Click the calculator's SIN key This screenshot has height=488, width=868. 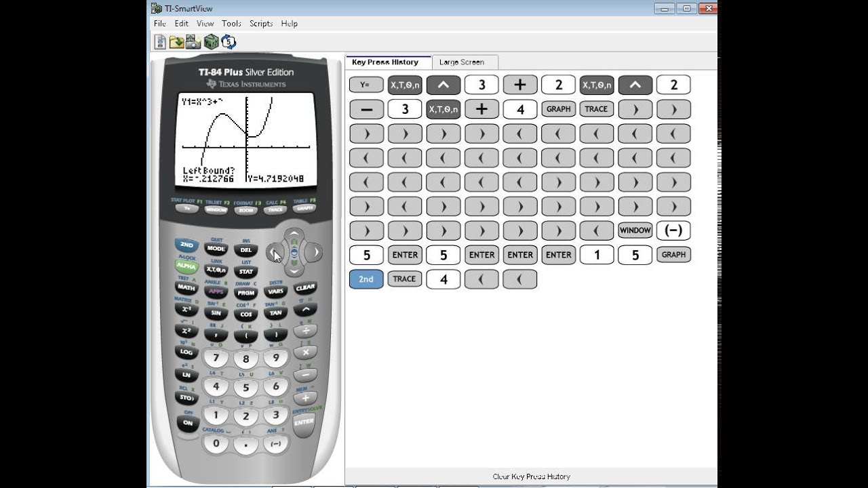(x=216, y=313)
